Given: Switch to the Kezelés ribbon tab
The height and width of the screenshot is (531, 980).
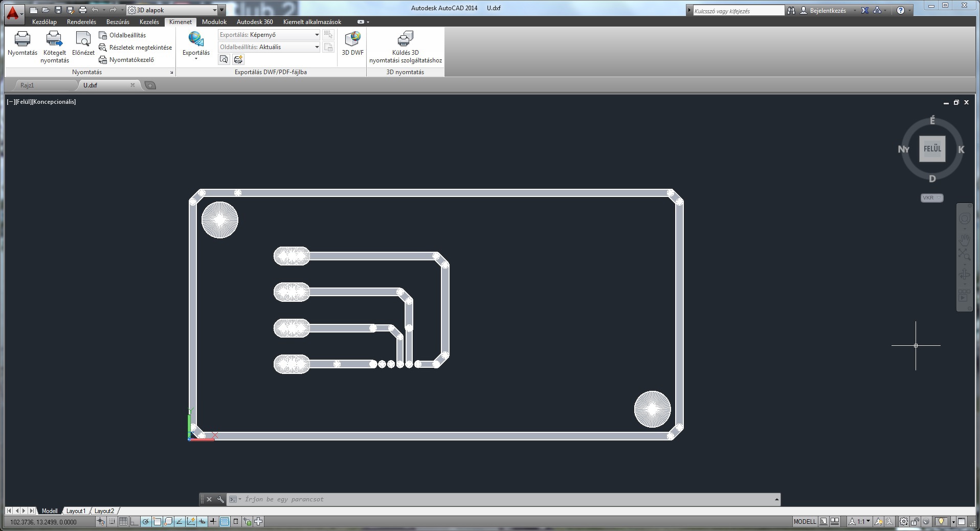Looking at the screenshot, I should pos(149,22).
